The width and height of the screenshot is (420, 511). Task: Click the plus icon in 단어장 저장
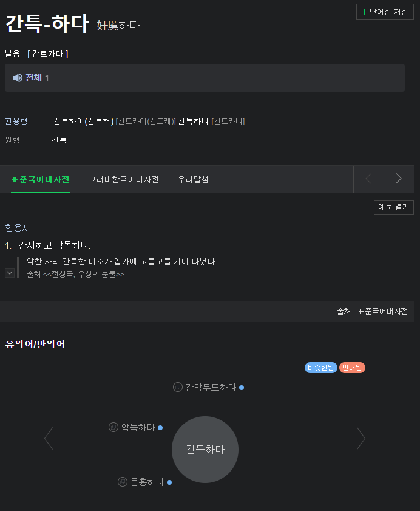(x=364, y=12)
